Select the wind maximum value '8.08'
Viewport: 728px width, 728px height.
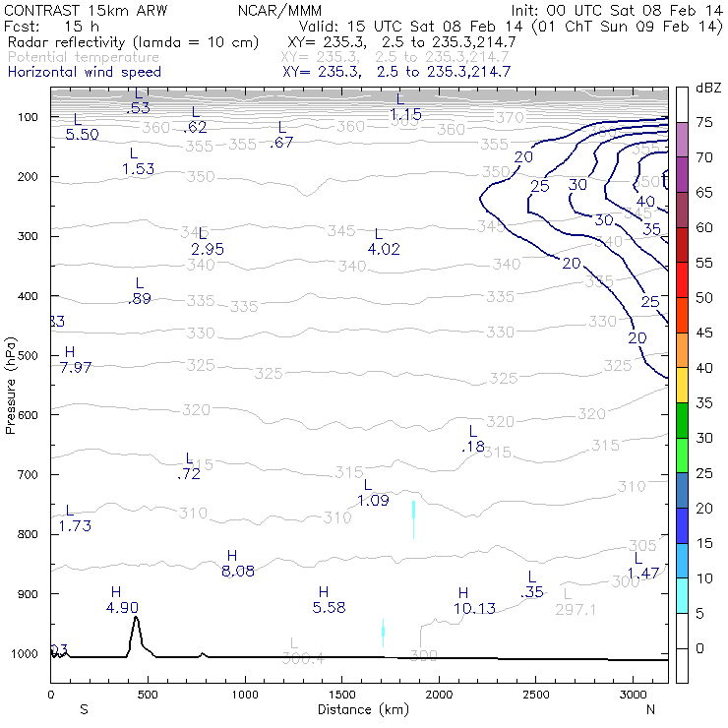coord(238,571)
